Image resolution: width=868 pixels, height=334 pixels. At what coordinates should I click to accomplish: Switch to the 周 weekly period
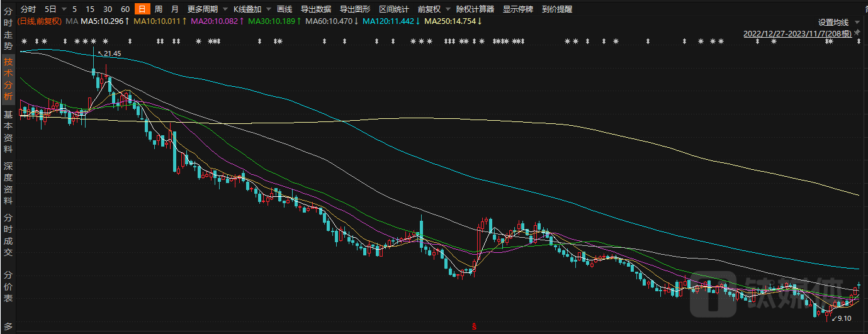click(x=158, y=9)
